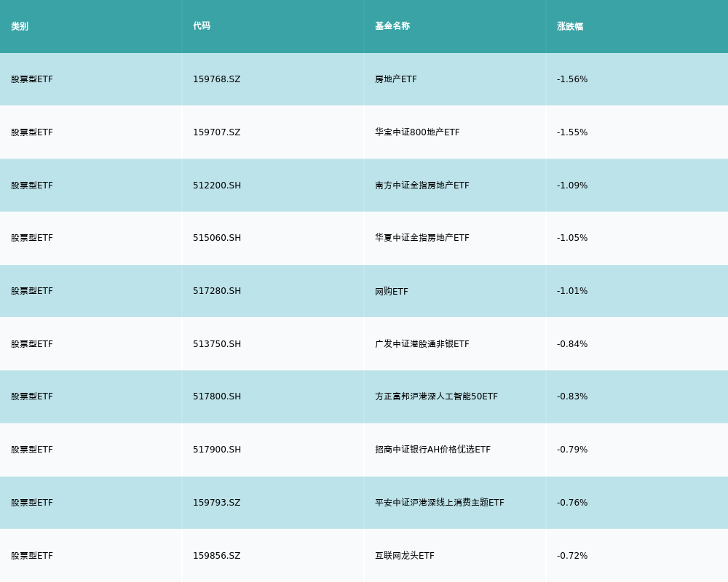
Task: Click the -1.05% change value
Action: pos(572,238)
